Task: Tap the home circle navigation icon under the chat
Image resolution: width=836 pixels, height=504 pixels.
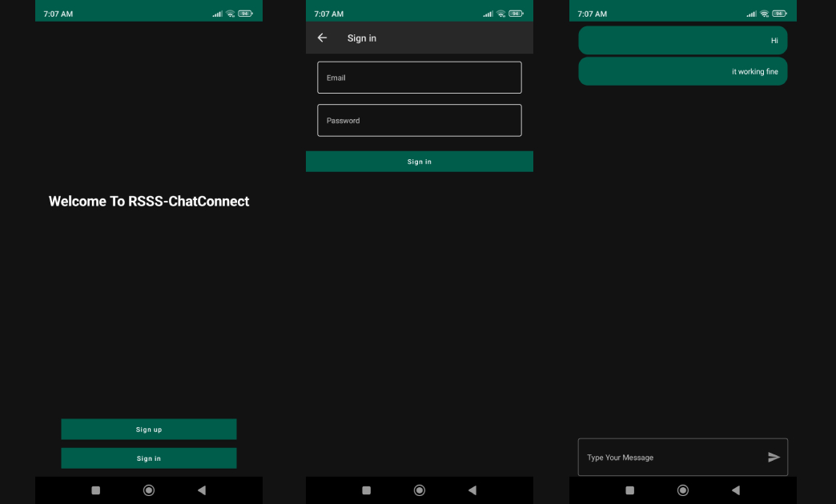Action: point(682,490)
